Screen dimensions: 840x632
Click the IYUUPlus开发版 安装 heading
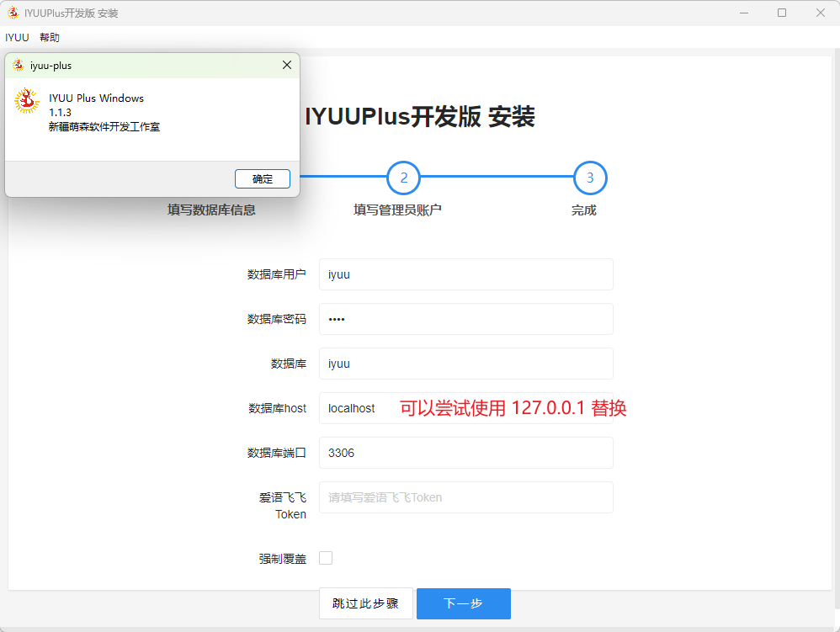(420, 117)
